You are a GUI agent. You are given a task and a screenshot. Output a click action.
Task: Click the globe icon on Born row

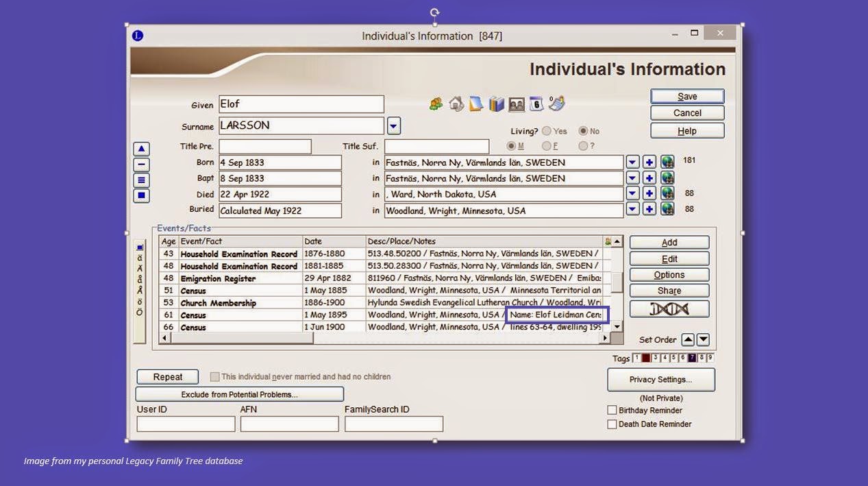click(x=667, y=162)
